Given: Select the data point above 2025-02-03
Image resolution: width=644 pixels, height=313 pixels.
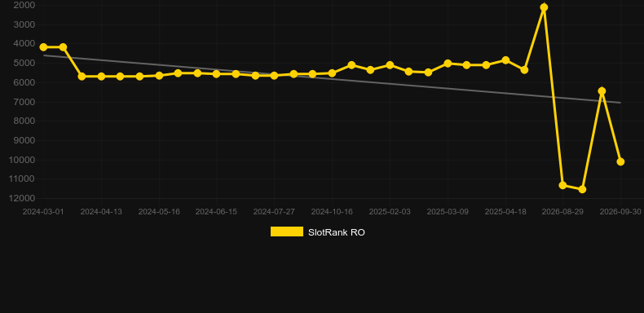Looking at the screenshot, I should click(x=390, y=65).
